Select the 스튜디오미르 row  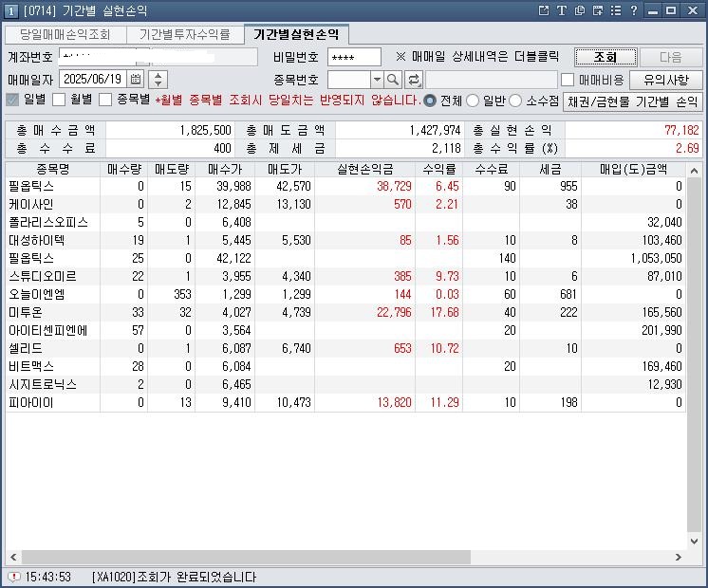345,276
